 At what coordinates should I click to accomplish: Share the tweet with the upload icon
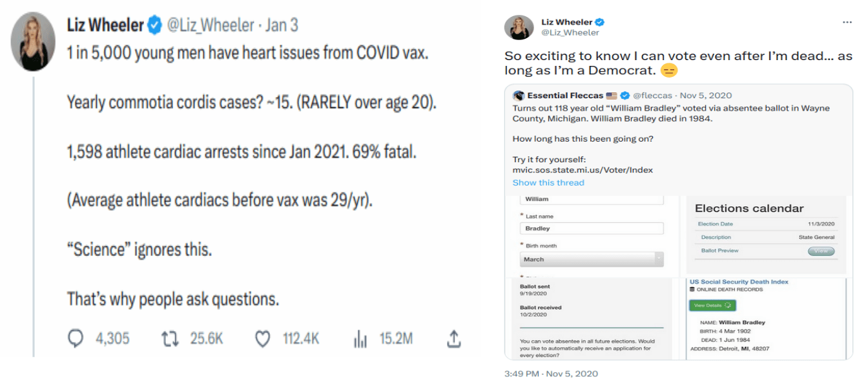coord(454,338)
